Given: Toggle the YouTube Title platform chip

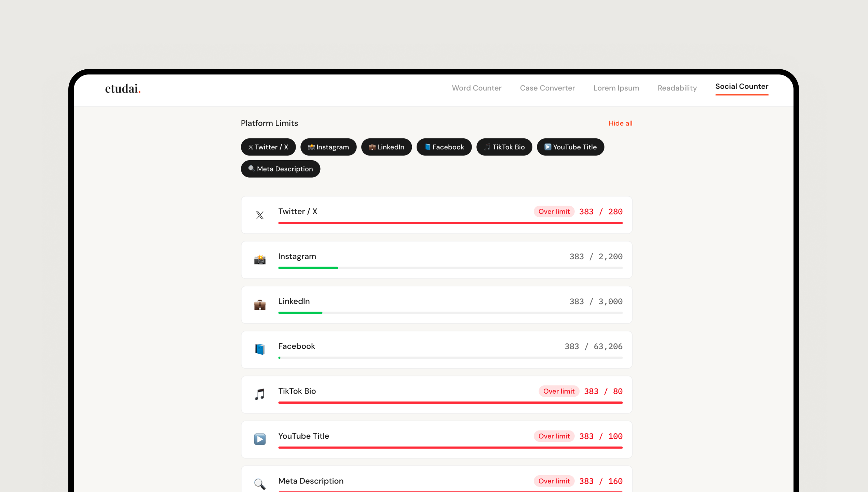Looking at the screenshot, I should 570,147.
